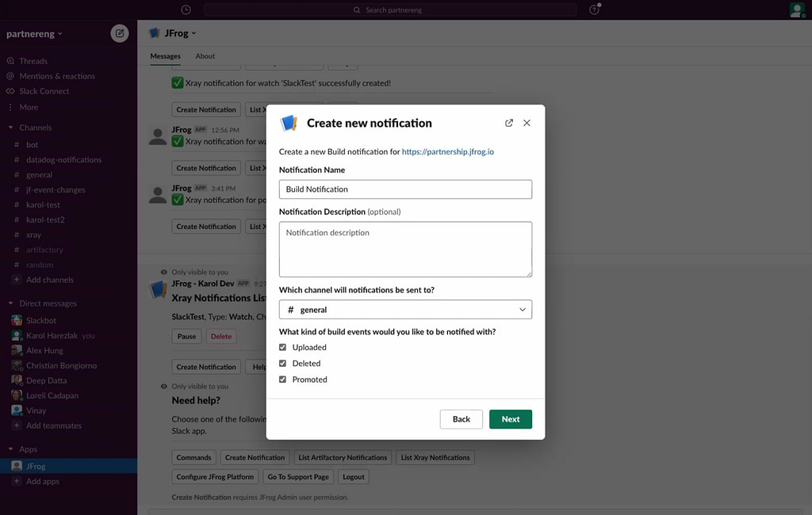
Task: Click the Add channels plus icon
Action: click(x=17, y=280)
